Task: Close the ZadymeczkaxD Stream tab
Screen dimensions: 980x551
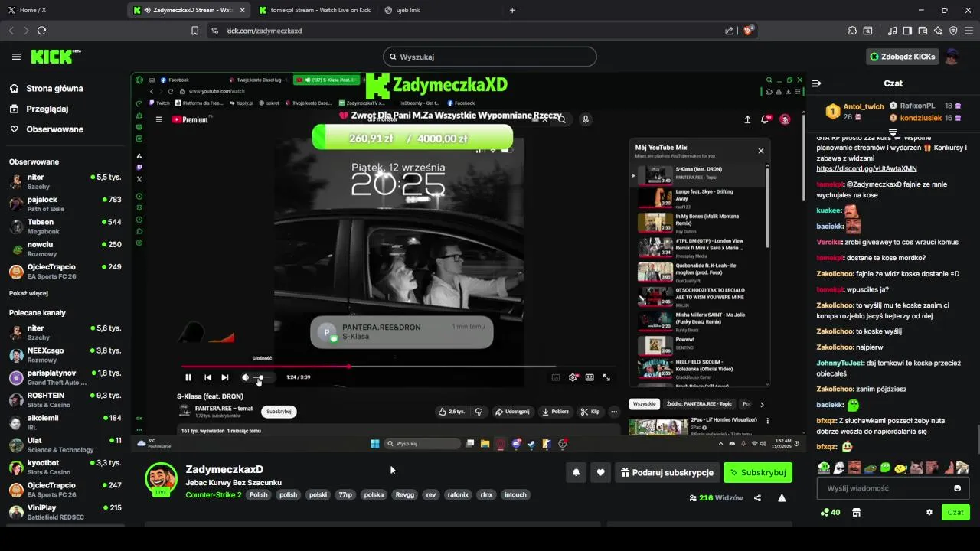Action: coord(243,10)
